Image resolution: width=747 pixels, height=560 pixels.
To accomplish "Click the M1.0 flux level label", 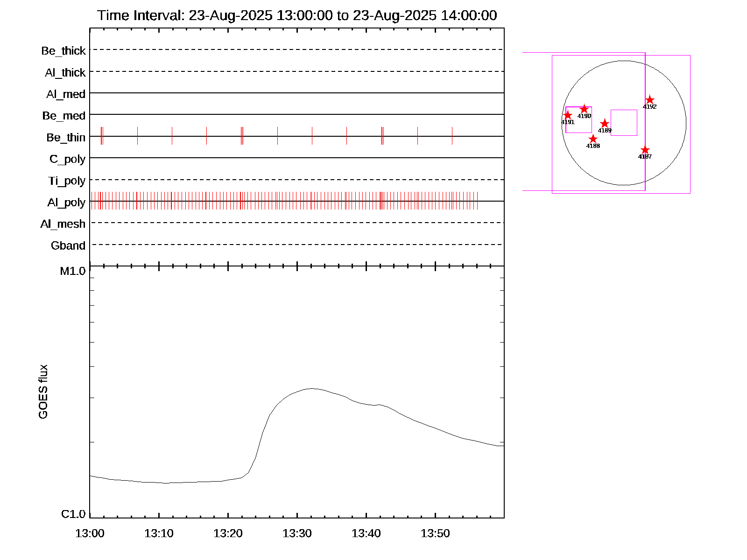I will (x=73, y=271).
